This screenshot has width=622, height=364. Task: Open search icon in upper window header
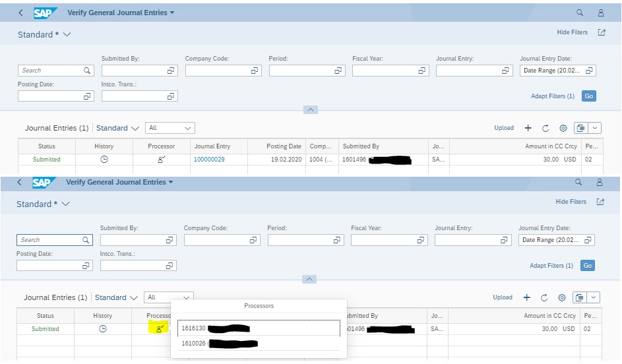point(580,13)
